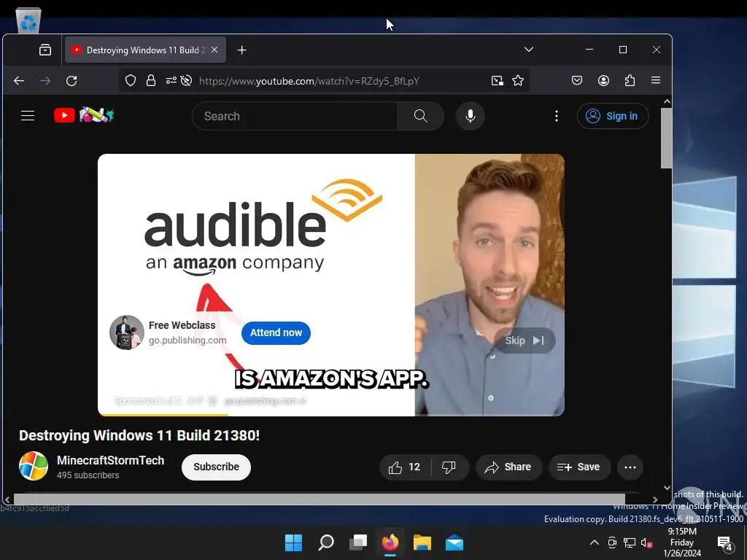747x560 pixels.
Task: Click scroll up arrow of page
Action: (x=667, y=101)
